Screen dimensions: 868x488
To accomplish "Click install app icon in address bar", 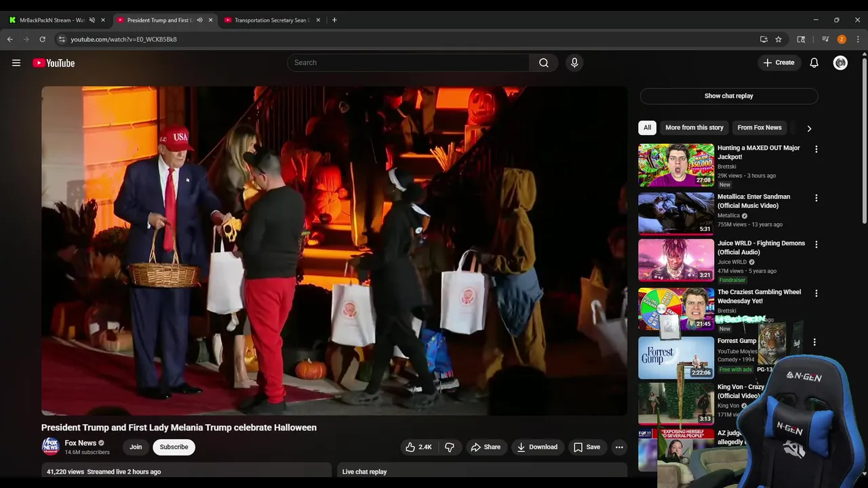I will [x=764, y=39].
